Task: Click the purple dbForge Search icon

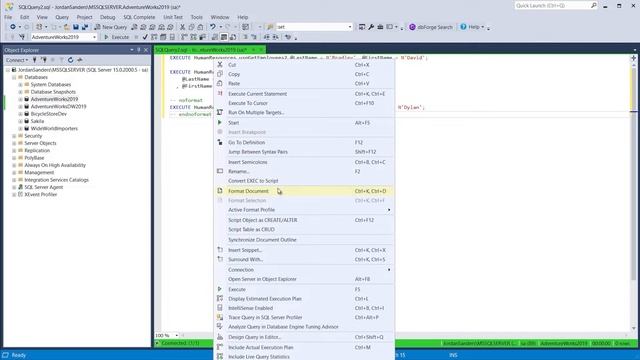Action: coord(412,27)
